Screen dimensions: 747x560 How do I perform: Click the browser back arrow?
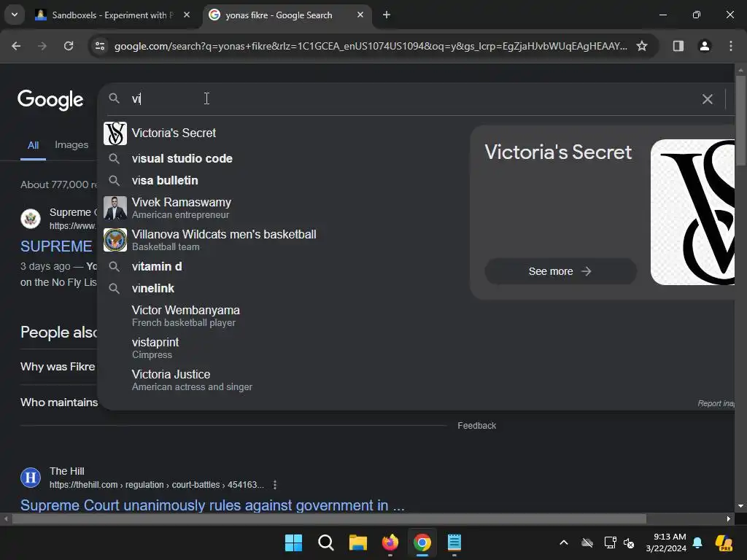16,46
